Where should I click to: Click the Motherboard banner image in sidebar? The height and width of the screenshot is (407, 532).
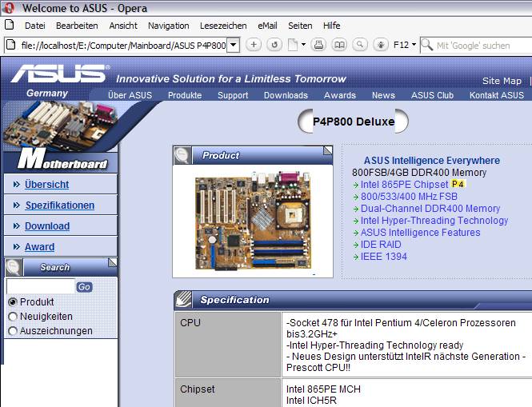point(60,137)
